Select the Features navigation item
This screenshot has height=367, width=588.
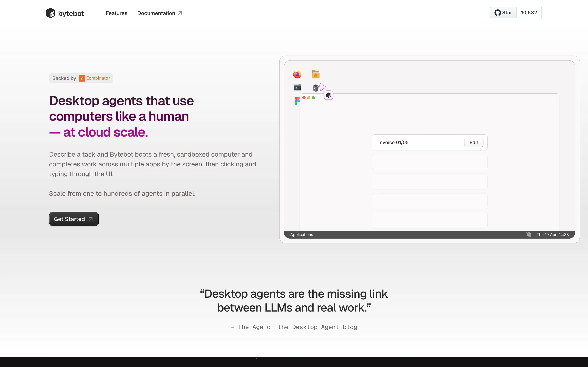116,13
